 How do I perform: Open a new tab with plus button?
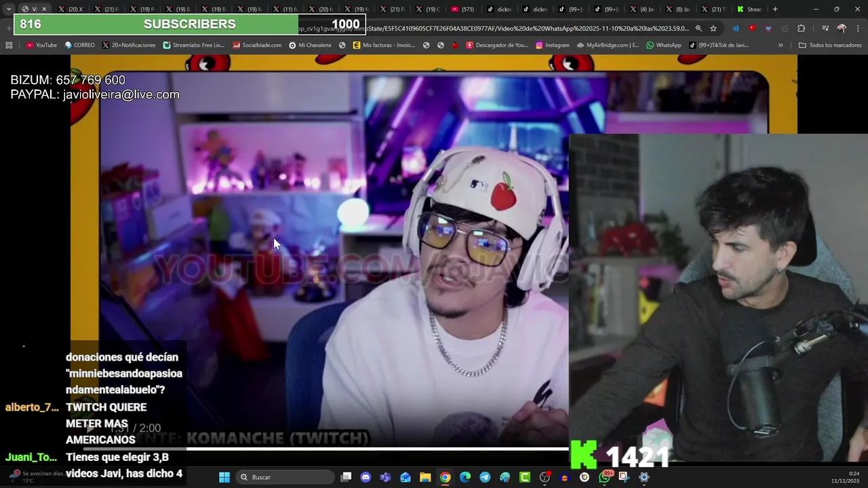775,9
